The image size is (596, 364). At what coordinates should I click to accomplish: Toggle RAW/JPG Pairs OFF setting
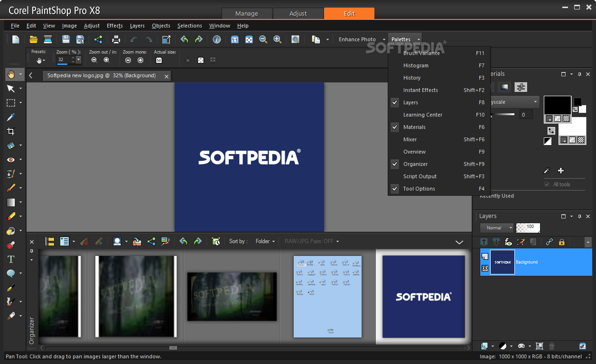[312, 241]
